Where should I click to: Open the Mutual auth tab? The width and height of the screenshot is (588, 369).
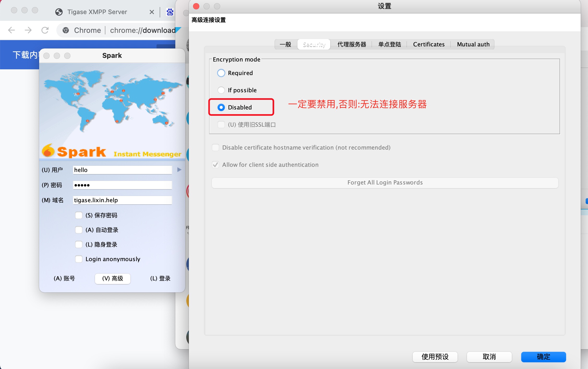(x=473, y=44)
